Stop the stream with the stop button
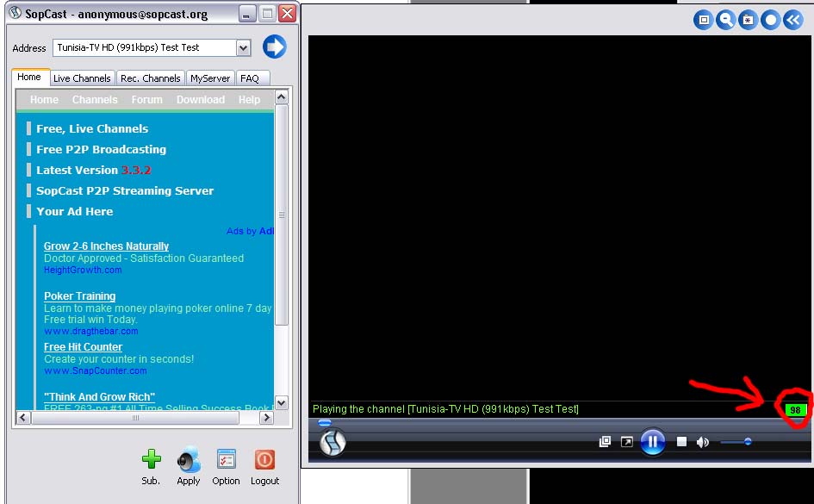 (681, 442)
